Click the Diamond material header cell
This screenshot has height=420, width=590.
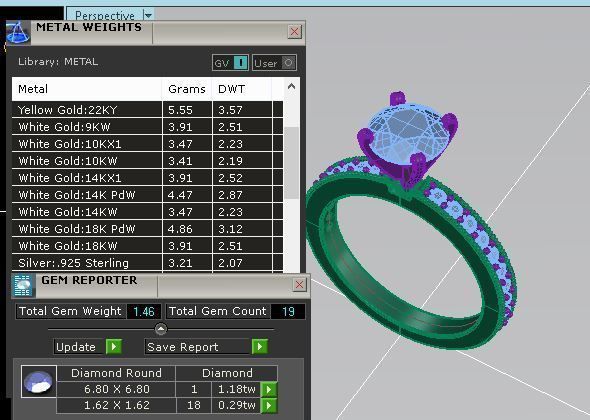[227, 373]
